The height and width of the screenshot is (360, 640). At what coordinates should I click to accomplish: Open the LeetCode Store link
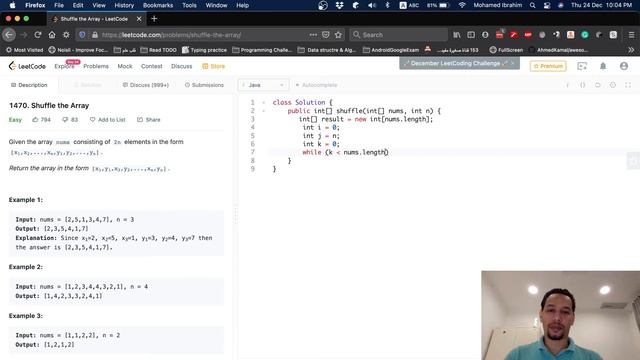(x=214, y=66)
